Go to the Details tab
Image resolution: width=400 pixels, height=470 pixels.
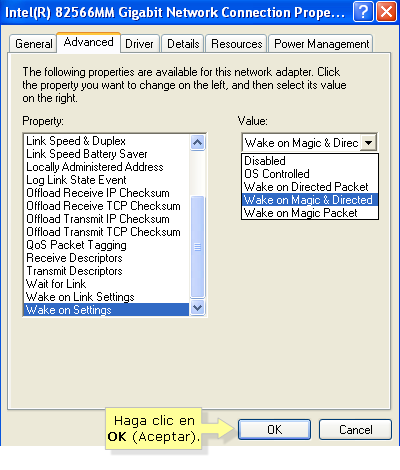(183, 44)
